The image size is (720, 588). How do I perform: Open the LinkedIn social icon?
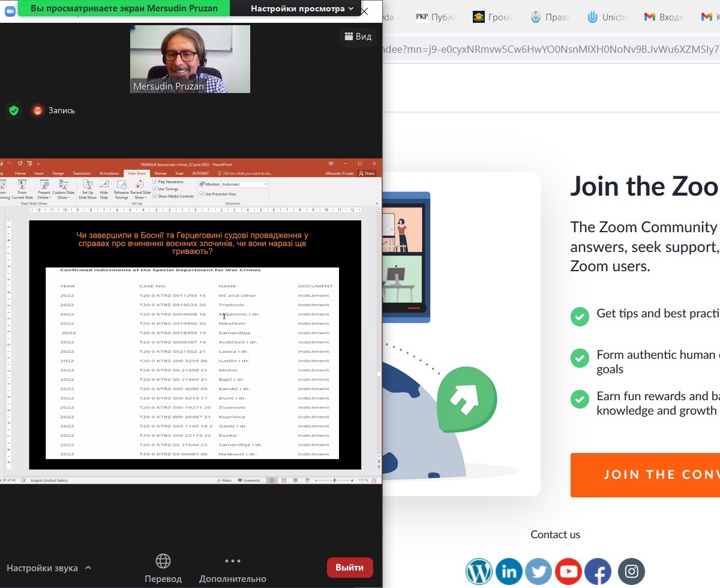[x=509, y=572]
